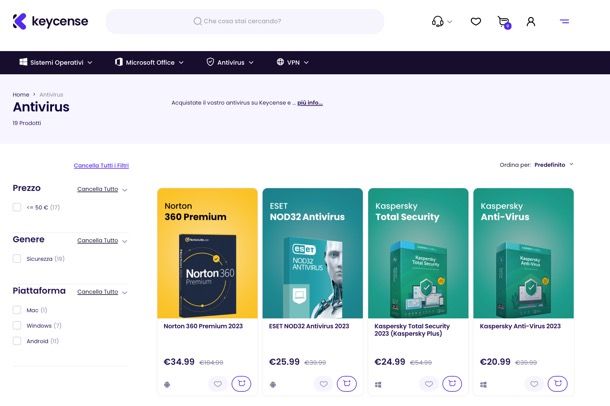Tick the Mac platform checkbox
This screenshot has height=406, width=610.
pos(17,310)
